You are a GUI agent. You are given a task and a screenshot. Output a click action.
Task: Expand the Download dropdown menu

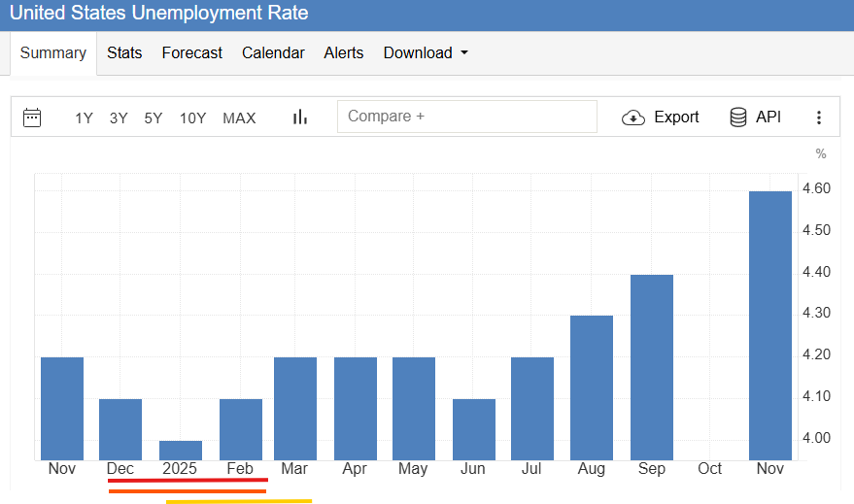(426, 53)
